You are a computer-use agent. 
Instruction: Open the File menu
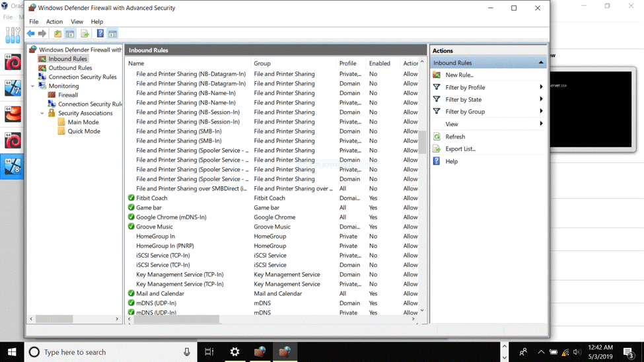coord(34,21)
